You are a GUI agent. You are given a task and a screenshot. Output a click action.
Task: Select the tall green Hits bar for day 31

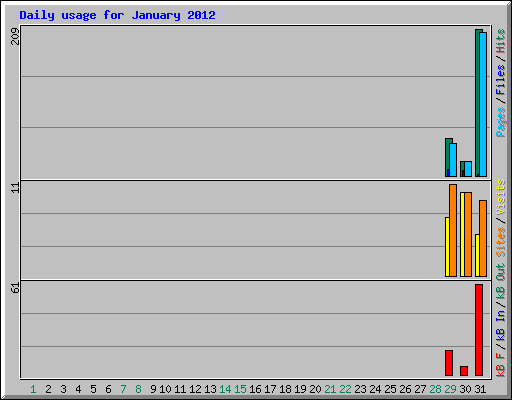[x=477, y=103]
